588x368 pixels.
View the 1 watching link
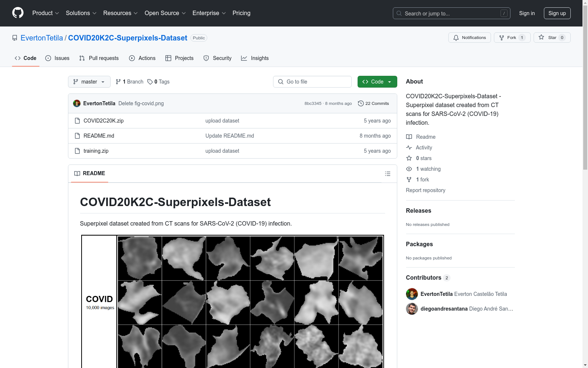[423, 169]
